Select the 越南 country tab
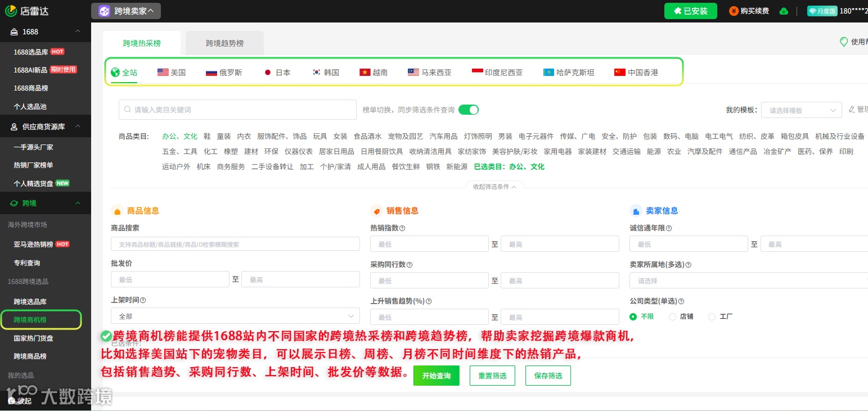868x411 pixels. coord(374,73)
